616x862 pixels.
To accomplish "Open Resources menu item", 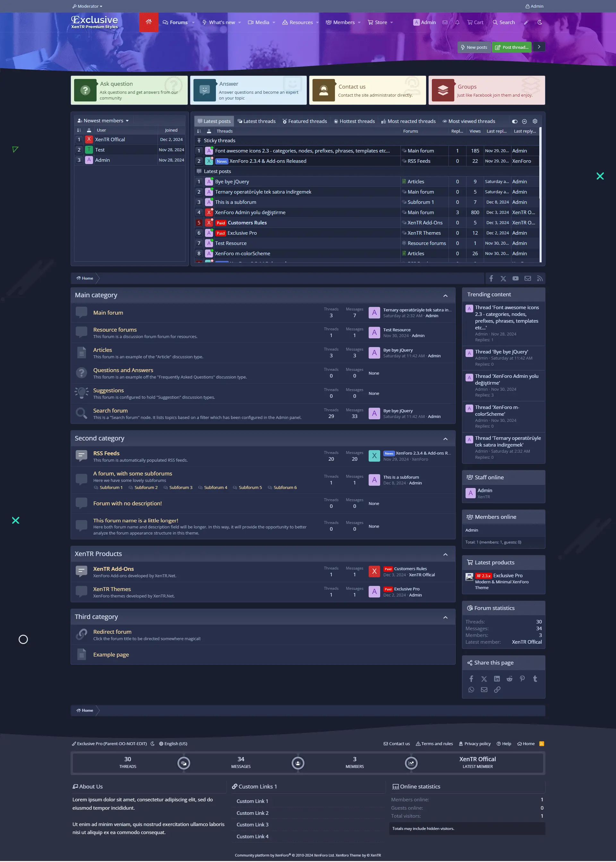I will click(298, 22).
